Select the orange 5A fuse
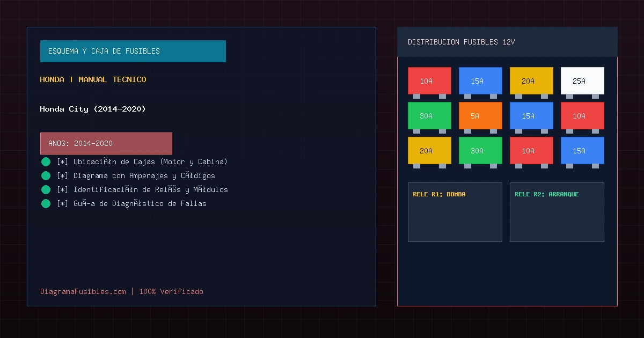 tap(480, 116)
